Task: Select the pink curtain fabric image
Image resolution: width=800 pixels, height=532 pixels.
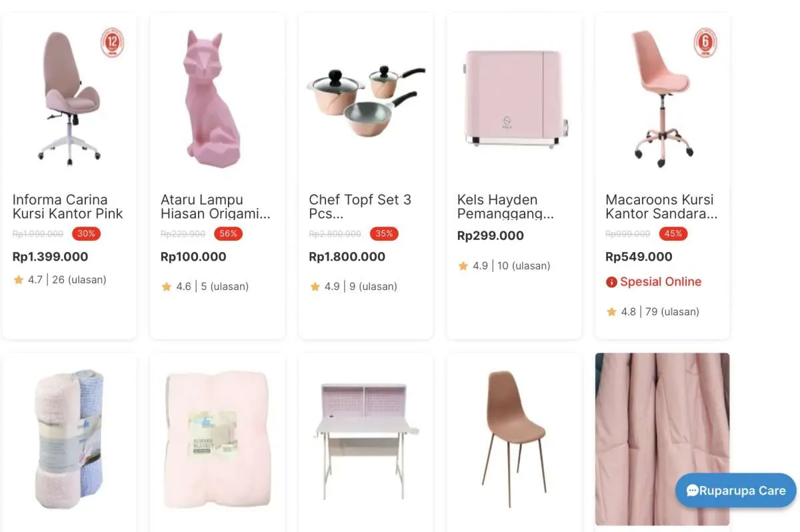Action: coord(662,439)
